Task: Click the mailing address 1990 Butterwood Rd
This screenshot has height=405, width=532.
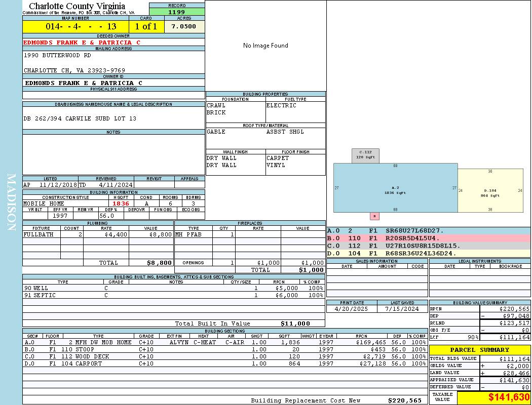Action: point(57,55)
